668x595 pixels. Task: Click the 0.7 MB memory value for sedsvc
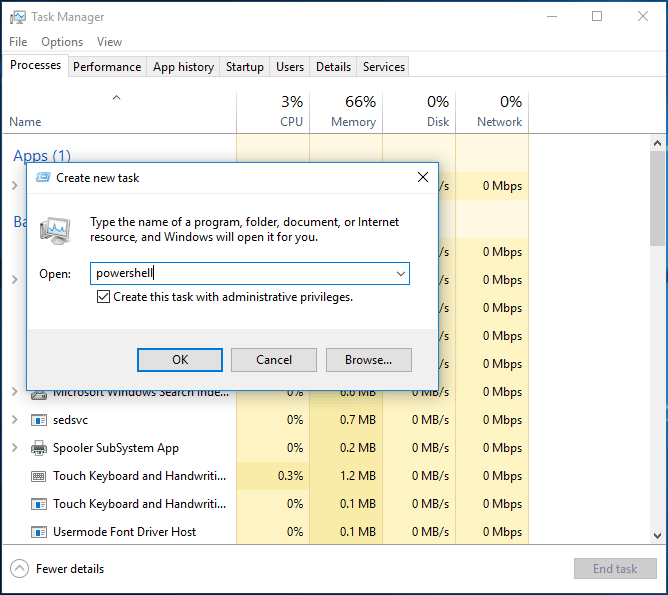tap(358, 420)
